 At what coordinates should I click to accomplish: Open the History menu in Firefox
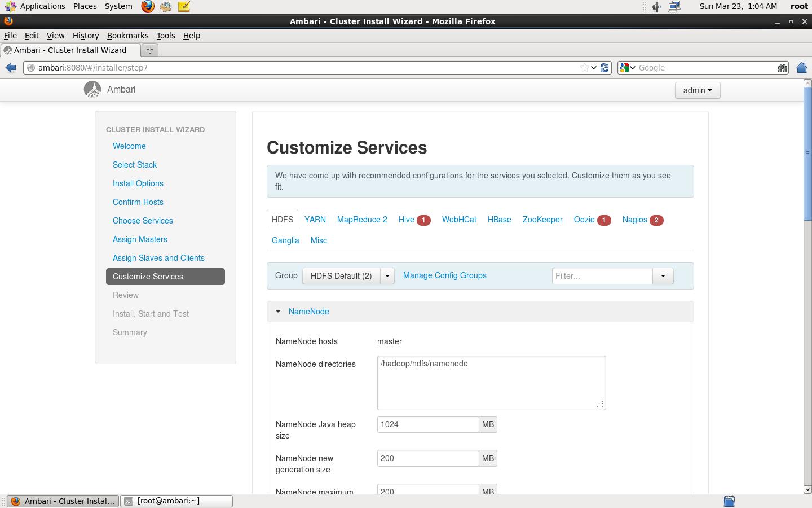(85, 35)
